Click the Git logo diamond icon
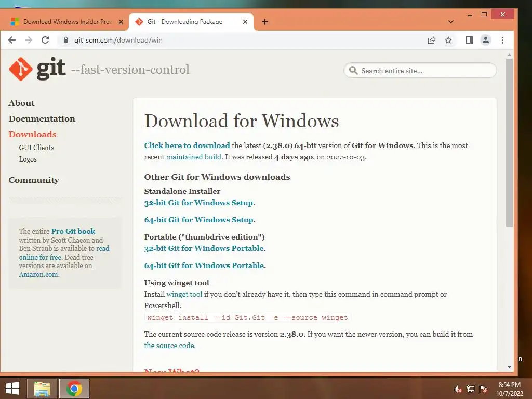Viewport: 532px width, 399px height. (21, 69)
